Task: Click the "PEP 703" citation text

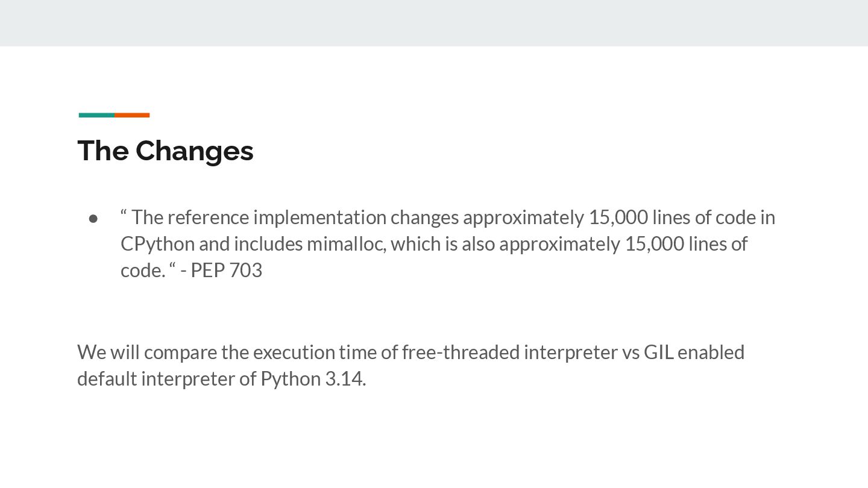Action: (226, 270)
